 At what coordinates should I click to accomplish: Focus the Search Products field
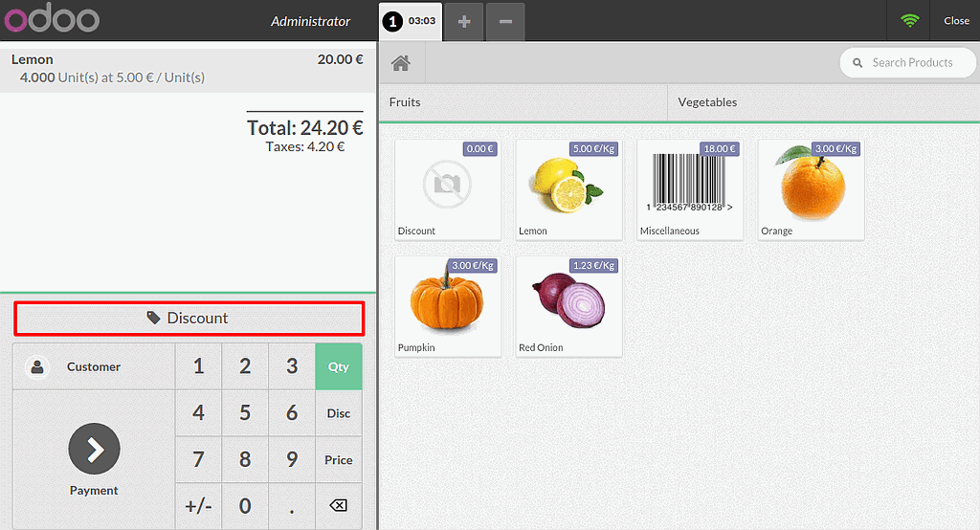tap(912, 63)
